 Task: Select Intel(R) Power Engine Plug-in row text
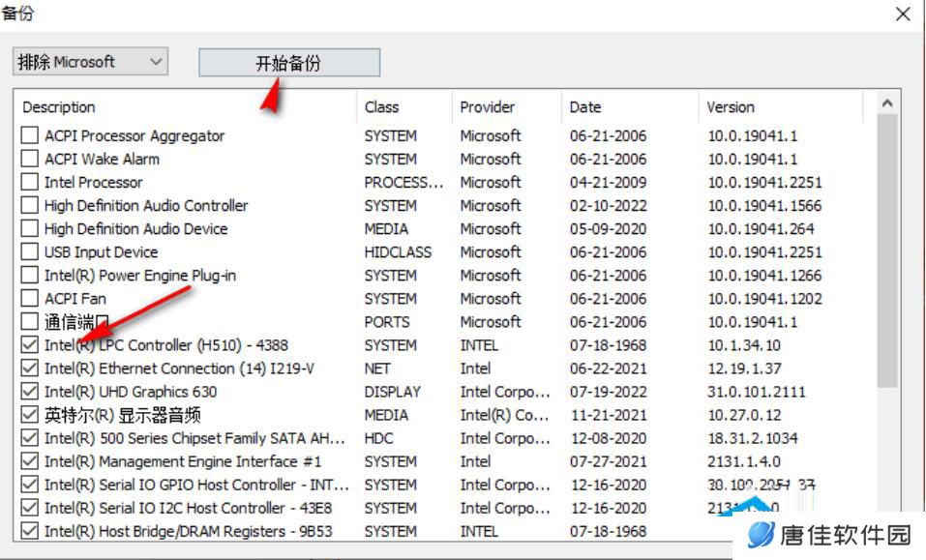point(140,276)
